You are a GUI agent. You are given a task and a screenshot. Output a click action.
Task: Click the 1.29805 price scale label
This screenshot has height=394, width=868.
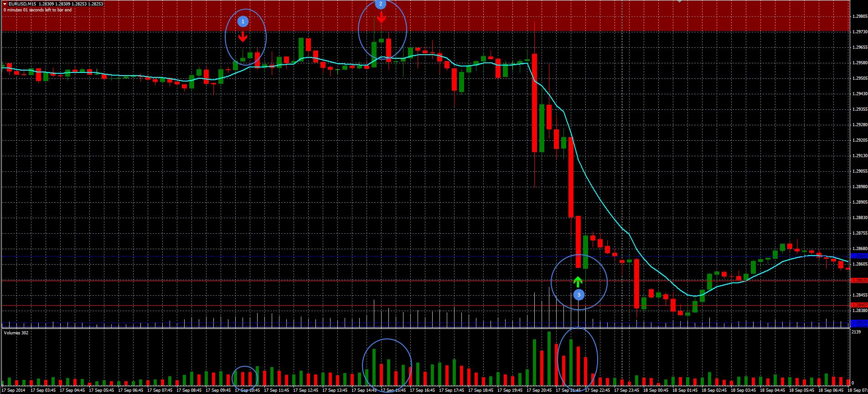coord(859,16)
